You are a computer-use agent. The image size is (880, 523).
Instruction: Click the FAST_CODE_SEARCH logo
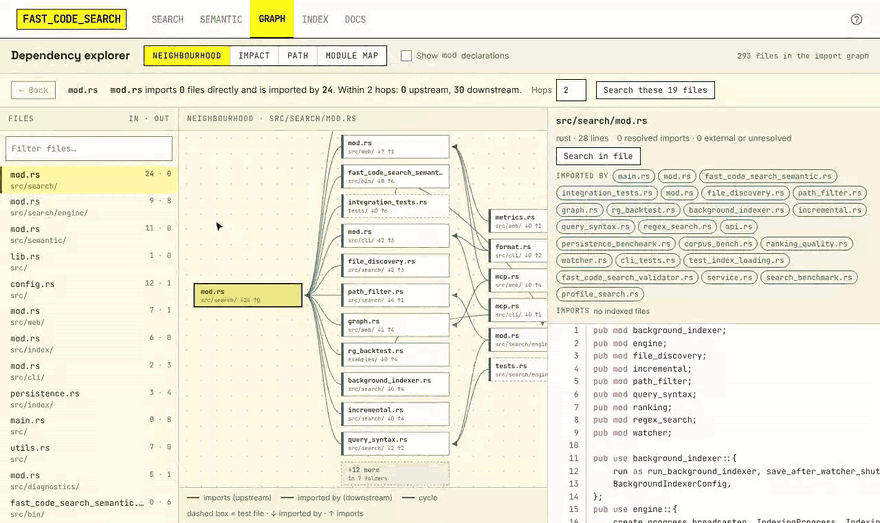71,19
